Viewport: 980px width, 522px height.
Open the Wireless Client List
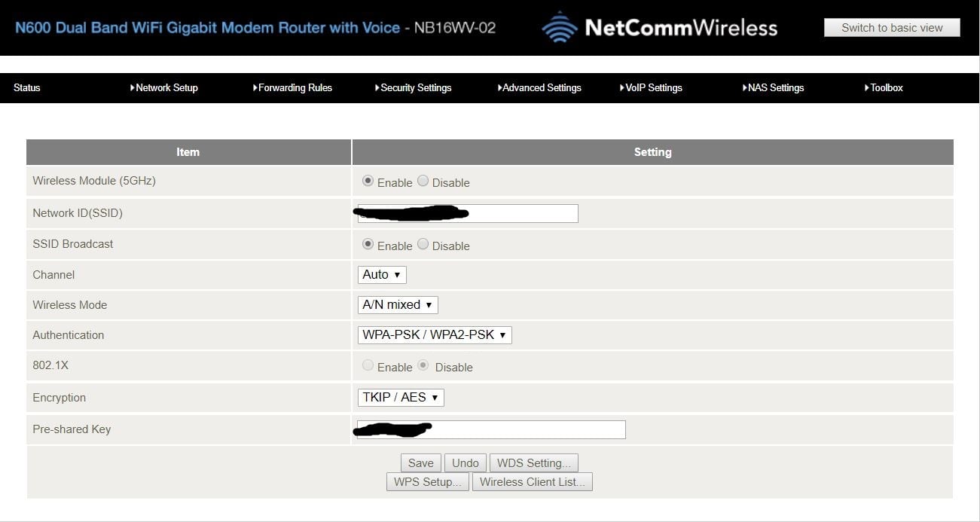pyautogui.click(x=533, y=482)
